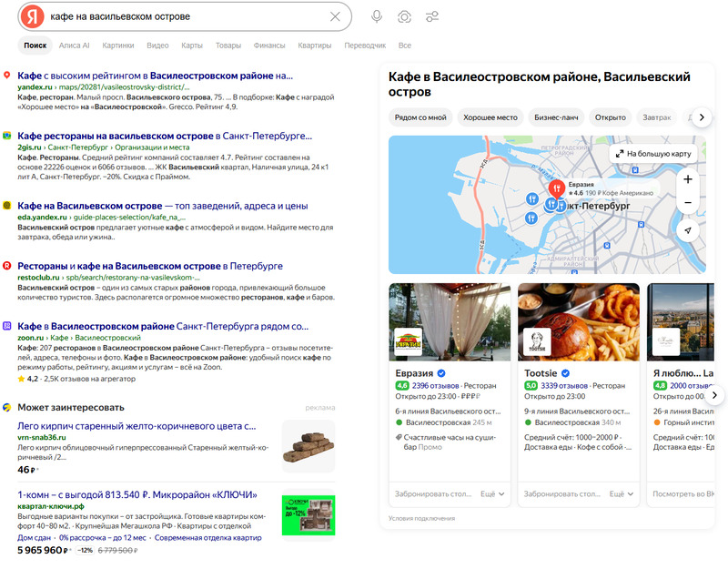
Task: Open ad 1-комн с выгодой КЛЮЧИ
Action: [137, 494]
